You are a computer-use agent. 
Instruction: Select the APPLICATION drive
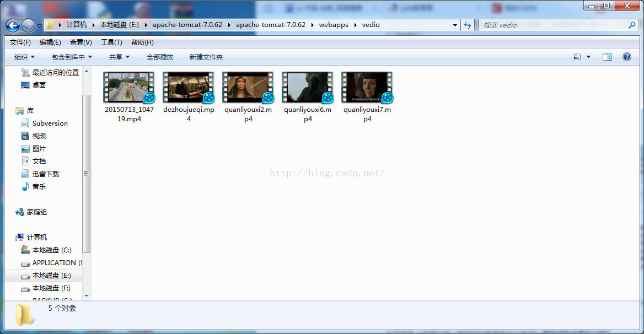click(51, 262)
